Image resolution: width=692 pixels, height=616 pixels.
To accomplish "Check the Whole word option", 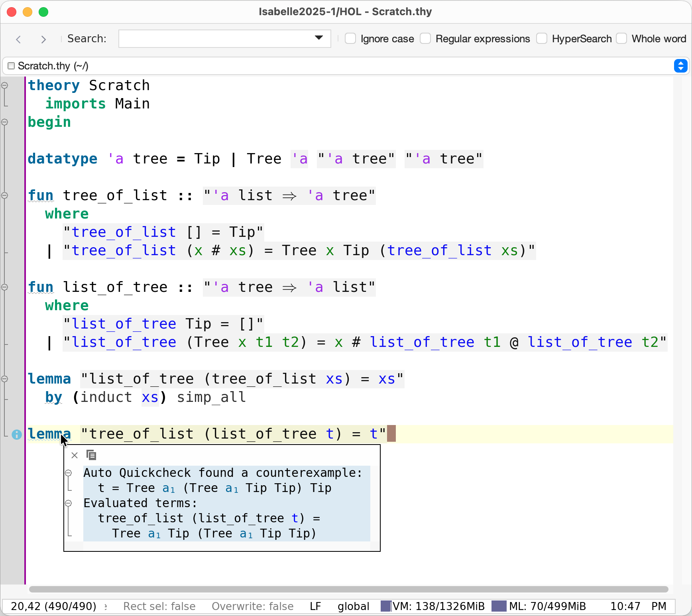I will pyautogui.click(x=621, y=39).
